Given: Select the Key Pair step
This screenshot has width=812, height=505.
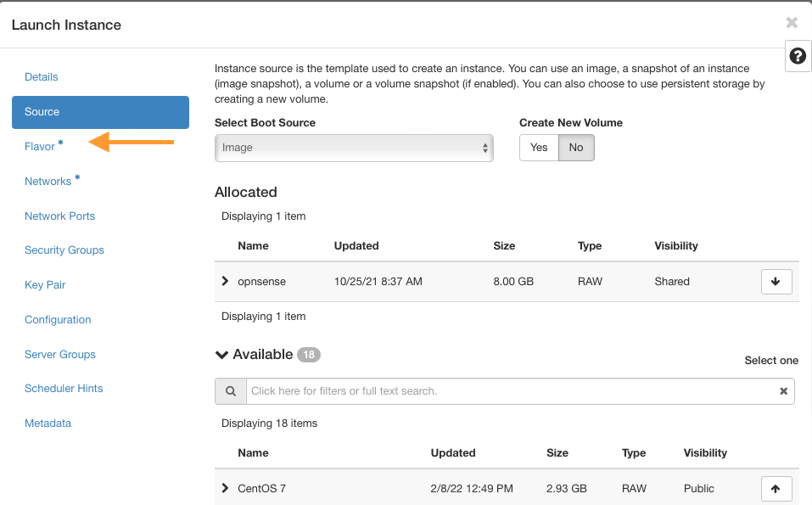Looking at the screenshot, I should pos(45,285).
